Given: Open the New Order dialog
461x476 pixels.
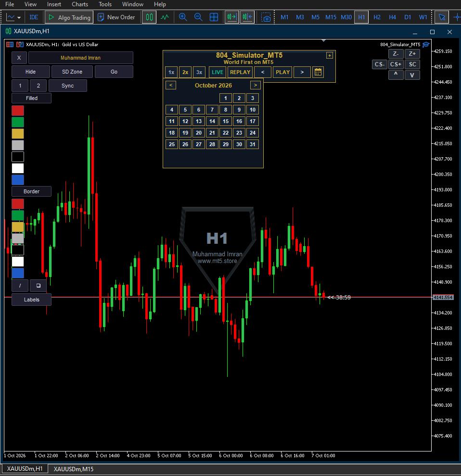Looking at the screenshot, I should [x=116, y=17].
